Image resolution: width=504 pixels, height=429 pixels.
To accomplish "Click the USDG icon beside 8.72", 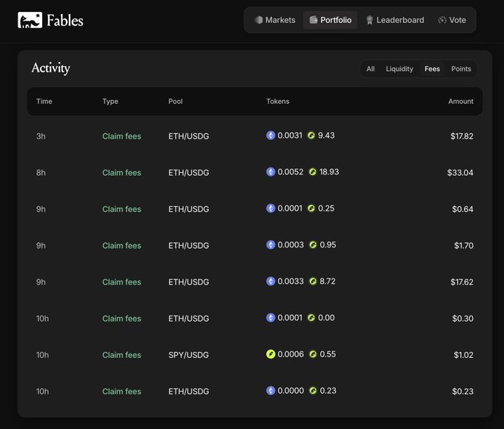I will pyautogui.click(x=313, y=281).
